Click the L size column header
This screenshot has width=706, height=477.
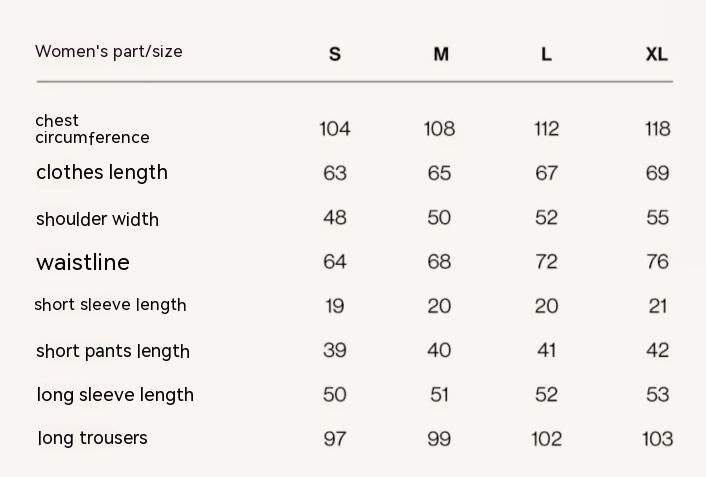coord(546,54)
